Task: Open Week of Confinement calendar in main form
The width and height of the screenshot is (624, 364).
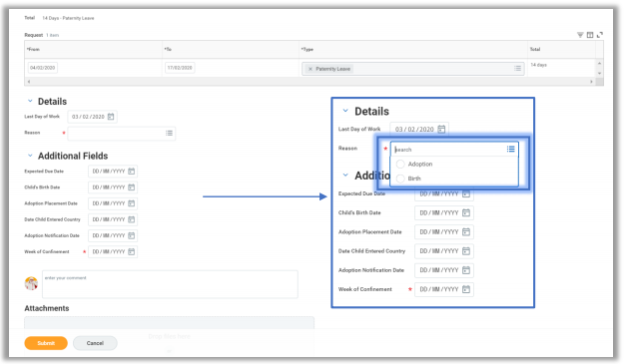Action: click(132, 251)
